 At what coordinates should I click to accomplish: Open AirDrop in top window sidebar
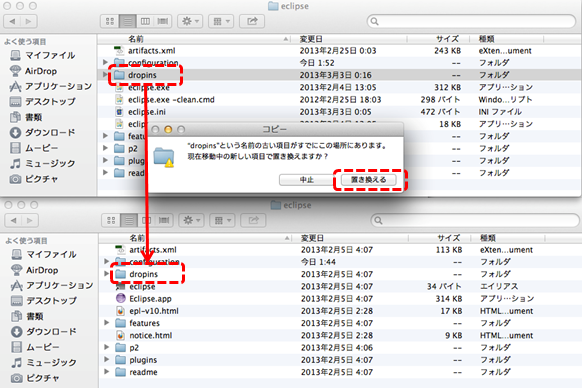(33, 71)
